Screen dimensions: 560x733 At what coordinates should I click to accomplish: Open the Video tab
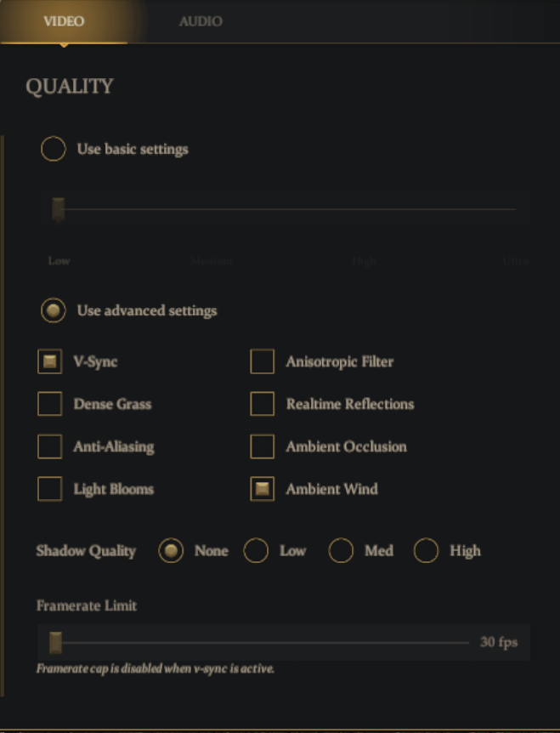[x=64, y=21]
